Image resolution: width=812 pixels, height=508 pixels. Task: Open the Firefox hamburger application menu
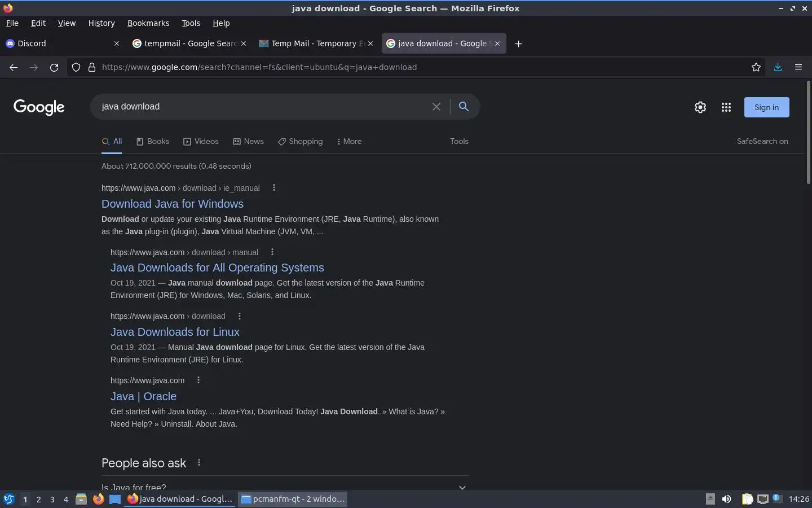pos(798,67)
